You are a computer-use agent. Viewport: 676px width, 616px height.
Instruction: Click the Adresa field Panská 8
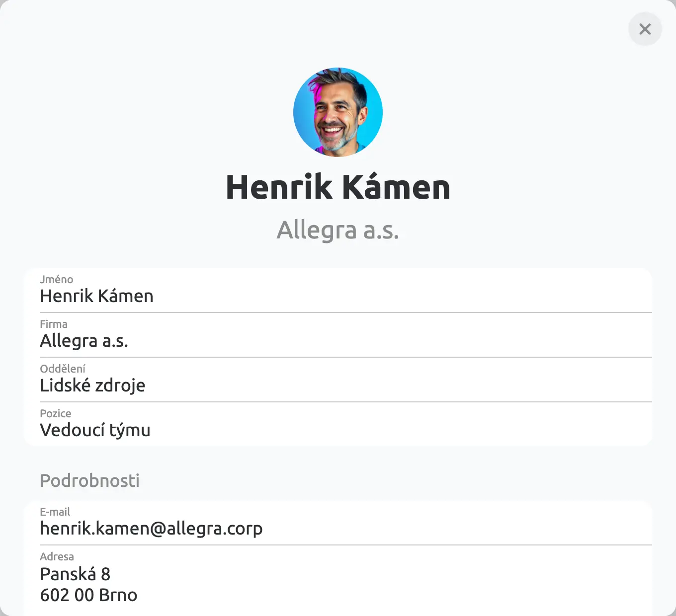pyautogui.click(x=75, y=574)
